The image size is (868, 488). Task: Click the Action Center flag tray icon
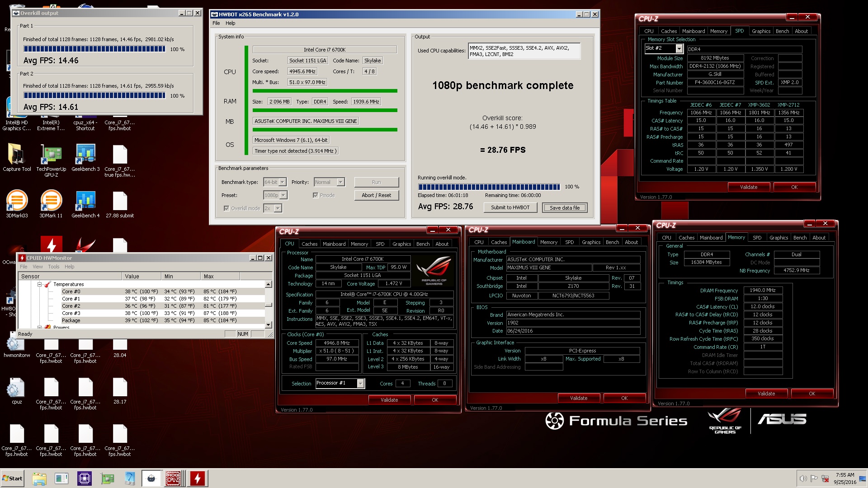pos(814,479)
